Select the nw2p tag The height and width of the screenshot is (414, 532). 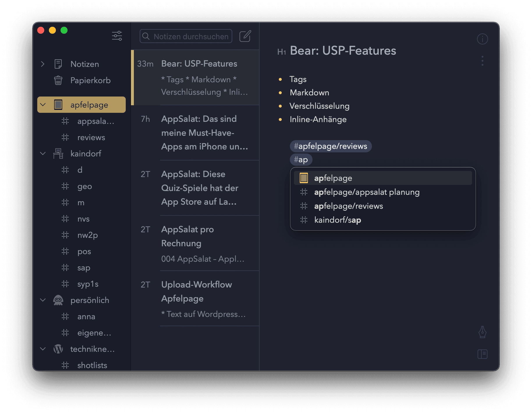[x=81, y=235]
